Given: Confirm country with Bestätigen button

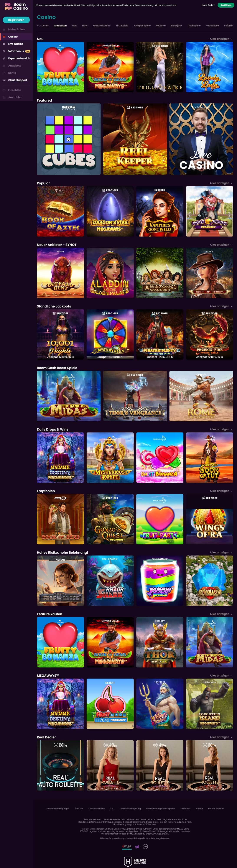Looking at the screenshot, I should (x=226, y=5).
